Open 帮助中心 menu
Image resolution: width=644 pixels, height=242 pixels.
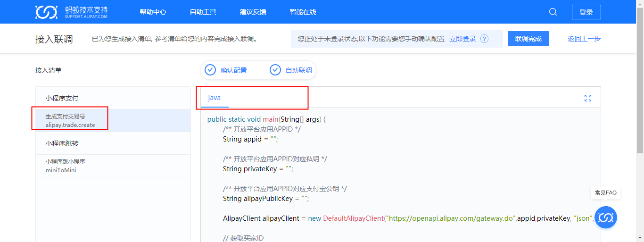coord(153,12)
